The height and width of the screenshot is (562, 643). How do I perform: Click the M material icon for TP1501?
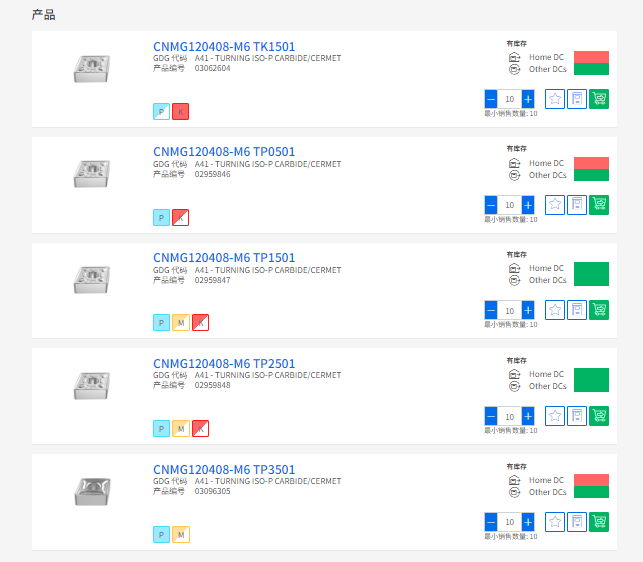(180, 323)
